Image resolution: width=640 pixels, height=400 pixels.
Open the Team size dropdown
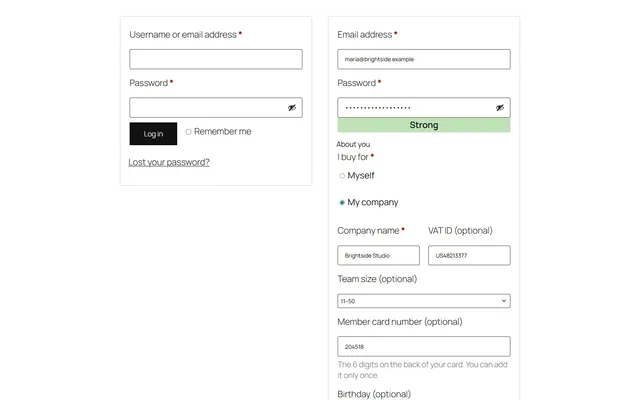point(424,301)
